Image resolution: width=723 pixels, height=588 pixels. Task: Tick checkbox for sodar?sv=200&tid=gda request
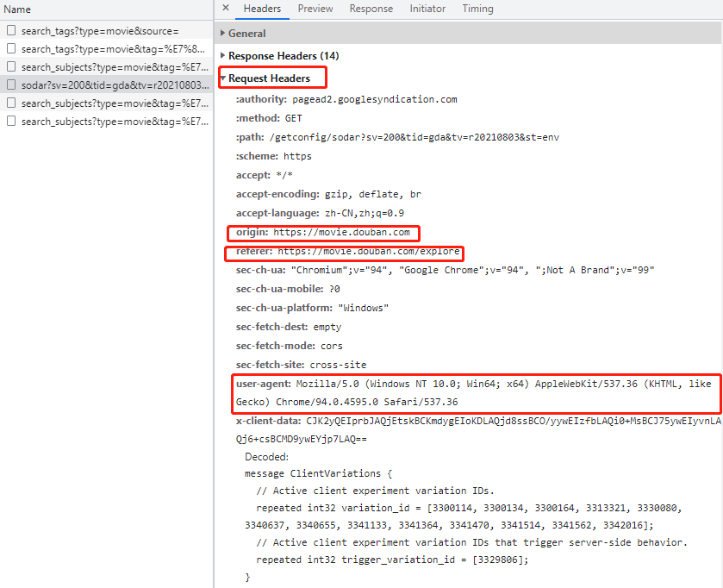11,84
